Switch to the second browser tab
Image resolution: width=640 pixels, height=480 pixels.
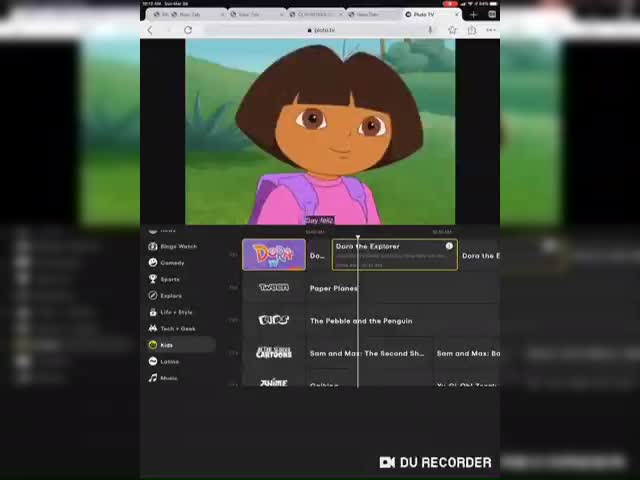257,14
